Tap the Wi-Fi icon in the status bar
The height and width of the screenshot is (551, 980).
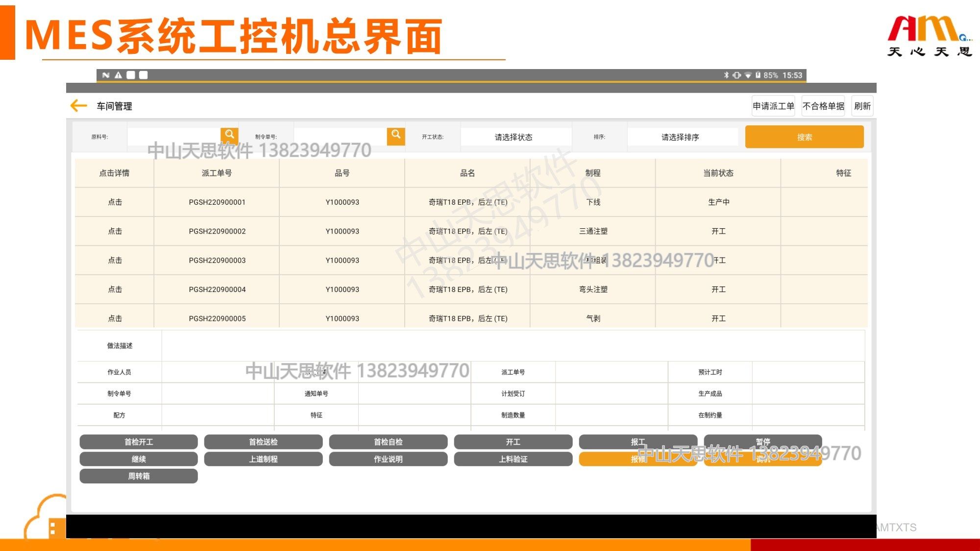pos(748,75)
